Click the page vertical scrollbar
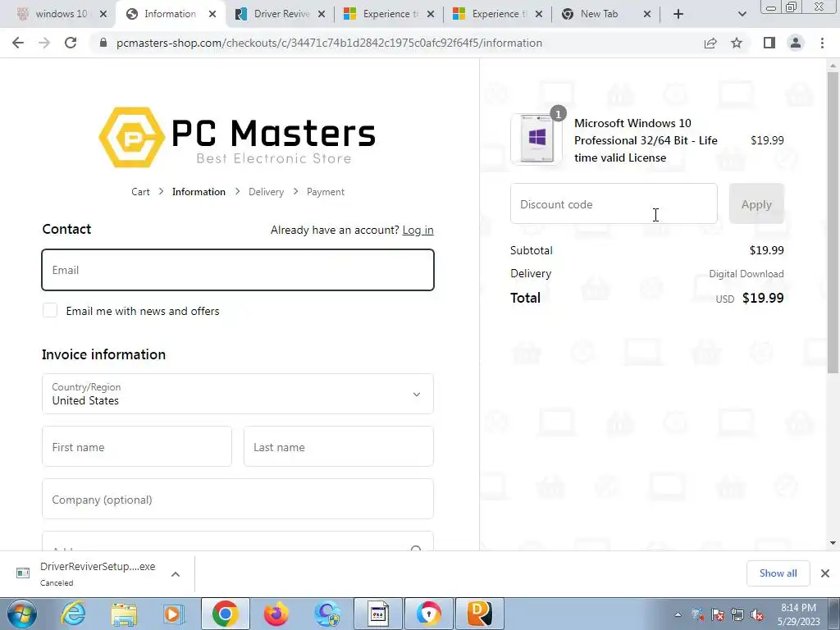840x630 pixels. click(833, 222)
